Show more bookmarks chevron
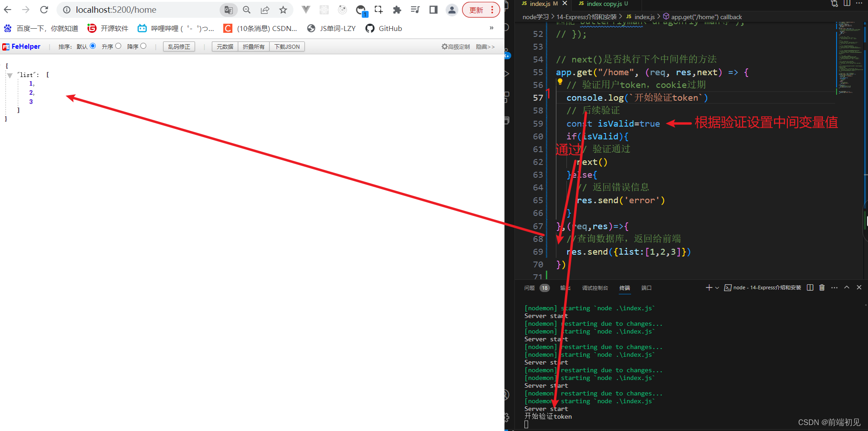 click(491, 28)
